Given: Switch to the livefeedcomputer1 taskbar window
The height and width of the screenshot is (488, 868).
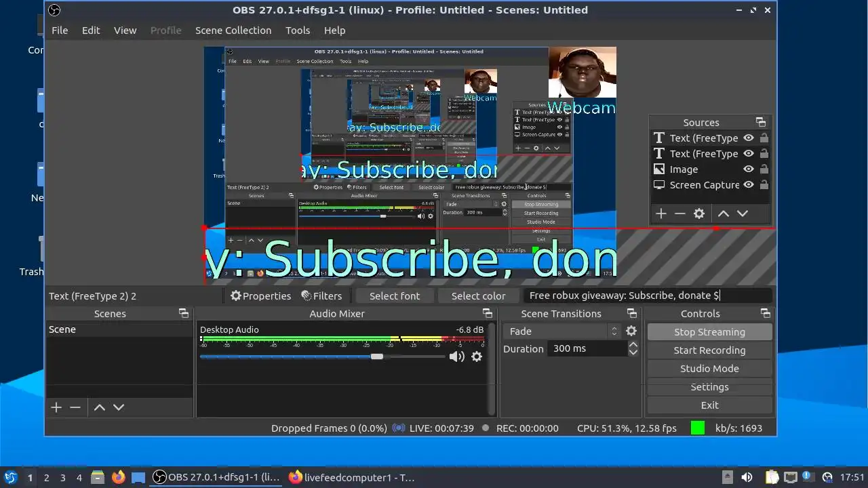Looking at the screenshot, I should [351, 477].
